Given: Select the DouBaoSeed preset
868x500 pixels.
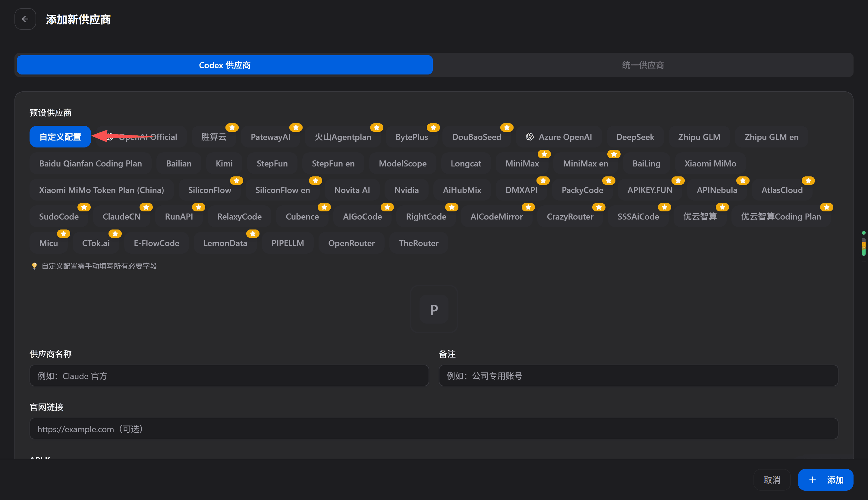Looking at the screenshot, I should point(476,137).
